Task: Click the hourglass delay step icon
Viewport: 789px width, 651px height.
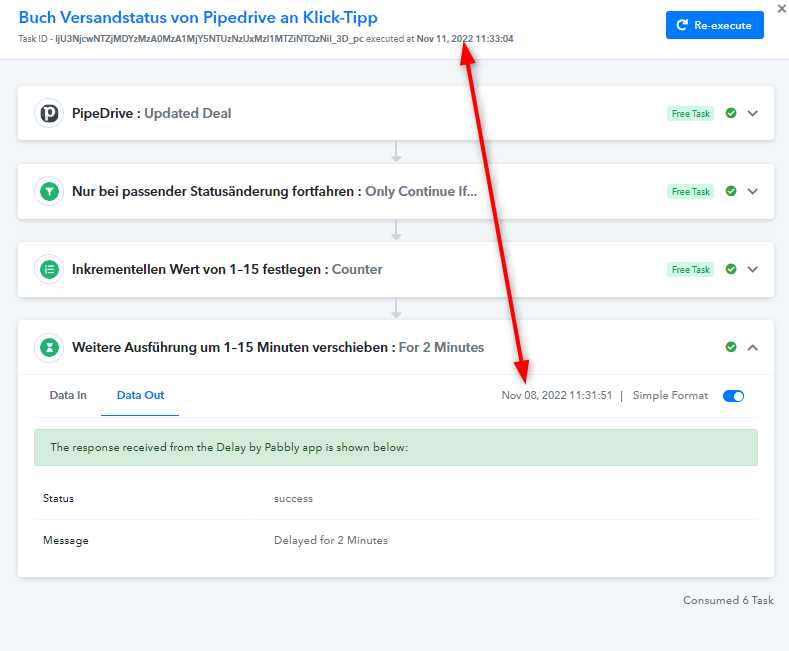Action: point(49,347)
